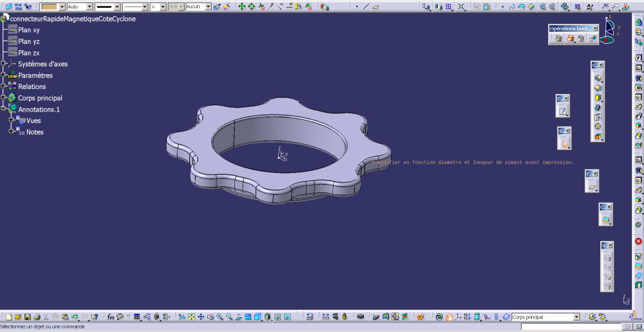Select the Notes item in the tree

[x=35, y=132]
